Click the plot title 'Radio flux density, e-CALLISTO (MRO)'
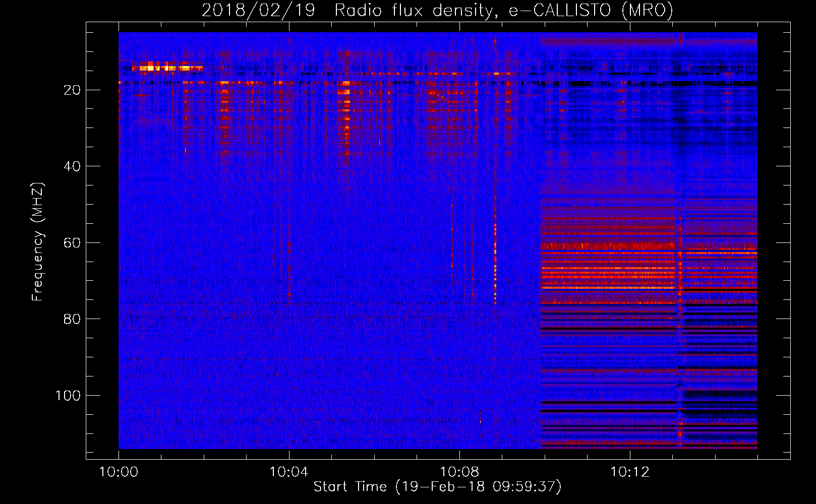816x504 pixels. click(503, 11)
